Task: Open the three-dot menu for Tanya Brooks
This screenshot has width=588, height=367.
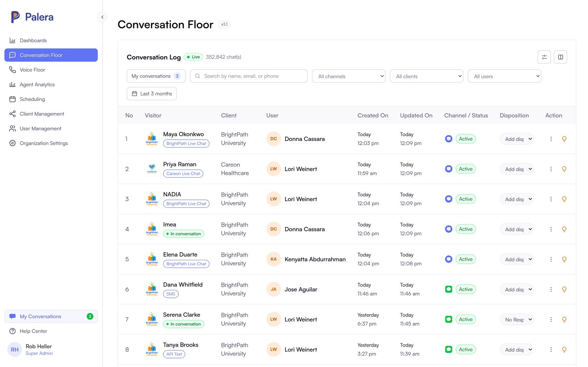Action: click(x=551, y=349)
